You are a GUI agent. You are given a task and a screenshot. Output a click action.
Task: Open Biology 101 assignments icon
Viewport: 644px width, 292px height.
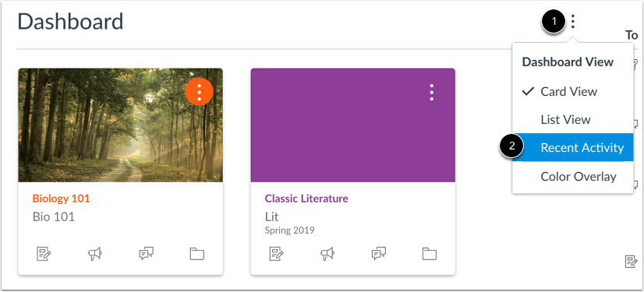pyautogui.click(x=43, y=254)
